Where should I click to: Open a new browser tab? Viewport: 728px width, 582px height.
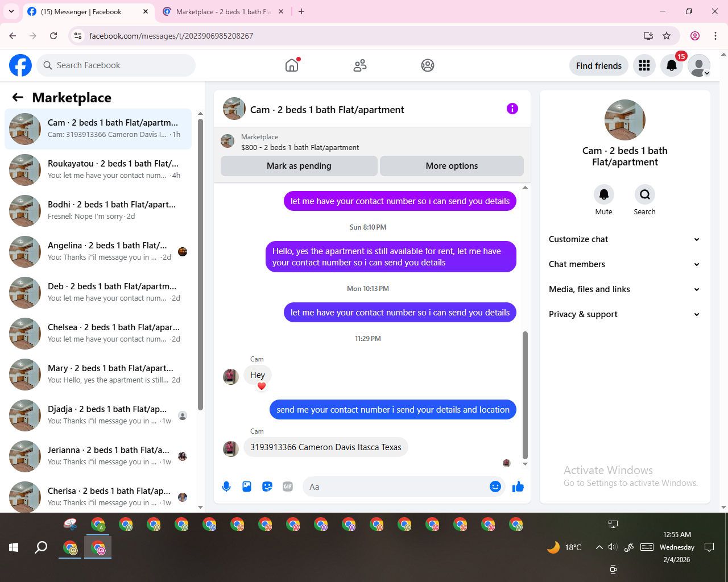pos(301,11)
